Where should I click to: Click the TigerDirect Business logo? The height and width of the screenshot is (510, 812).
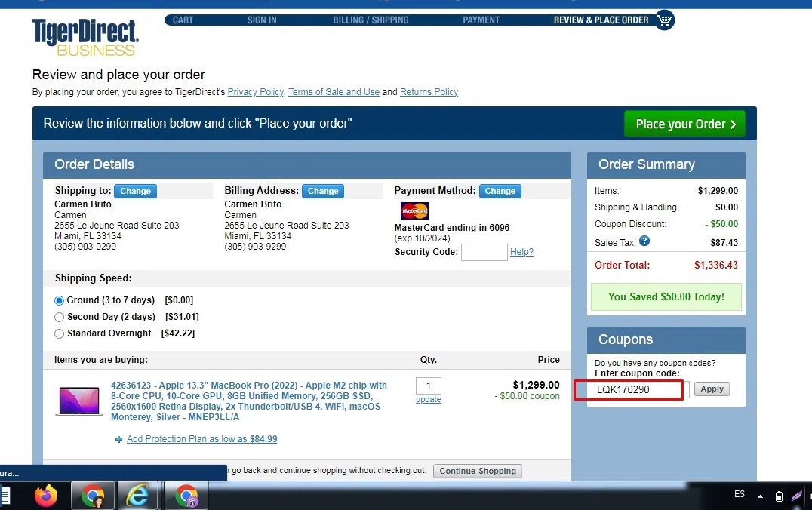[x=85, y=37]
